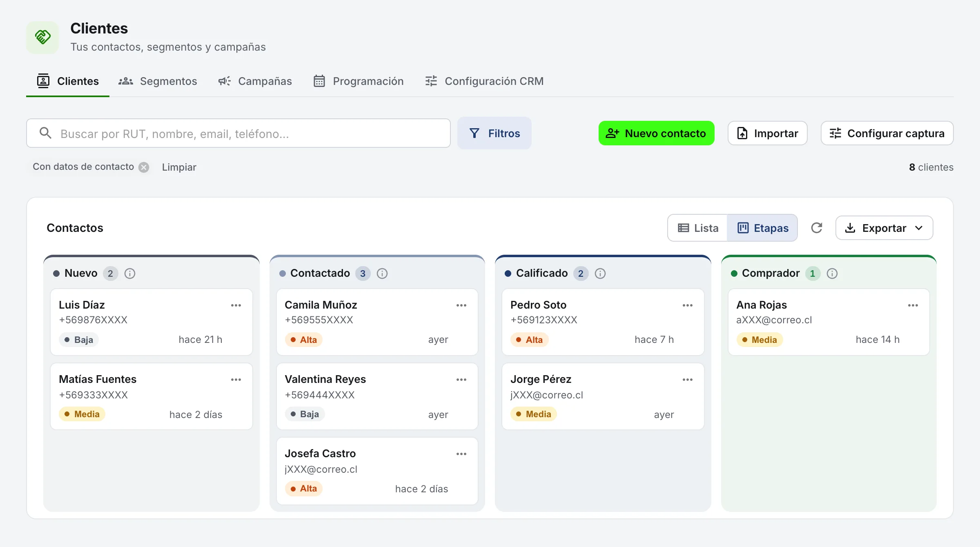Open the Configuración CRM tab

pos(484,81)
